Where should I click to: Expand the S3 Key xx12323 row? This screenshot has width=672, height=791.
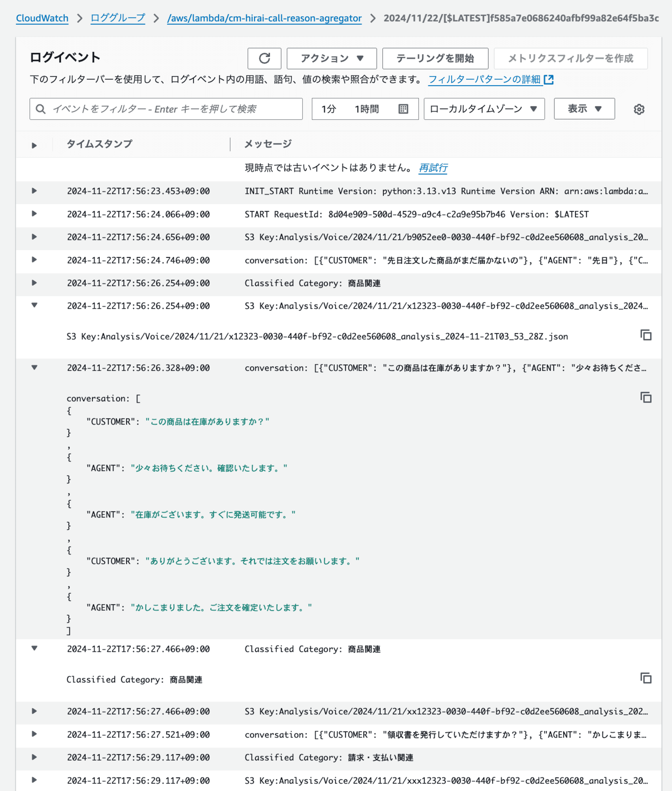click(x=34, y=711)
